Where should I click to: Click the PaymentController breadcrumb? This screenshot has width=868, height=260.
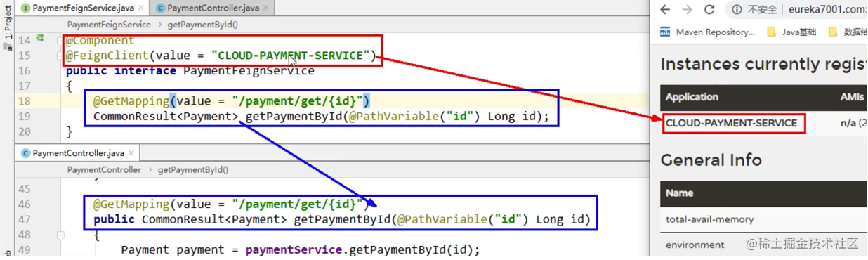104,169
